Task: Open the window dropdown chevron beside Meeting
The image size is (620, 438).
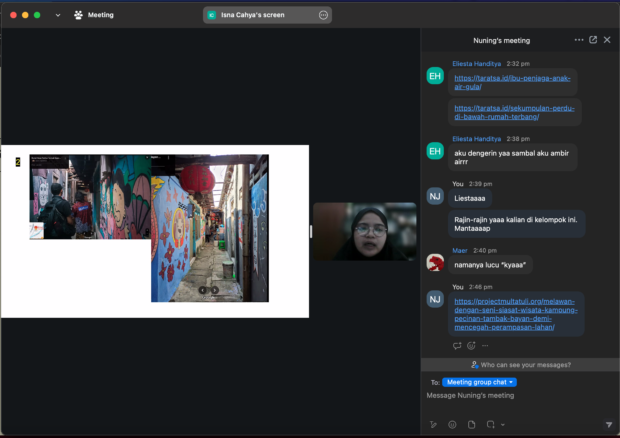Action: click(57, 15)
